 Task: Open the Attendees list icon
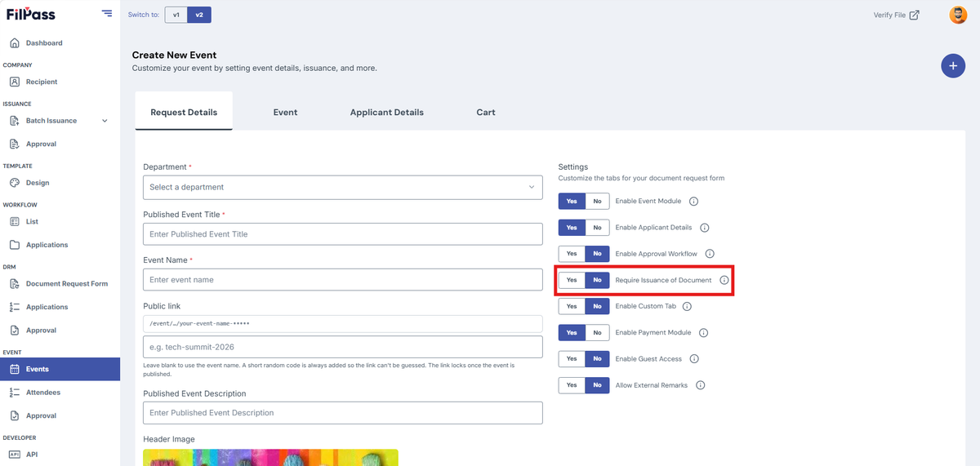point(15,393)
